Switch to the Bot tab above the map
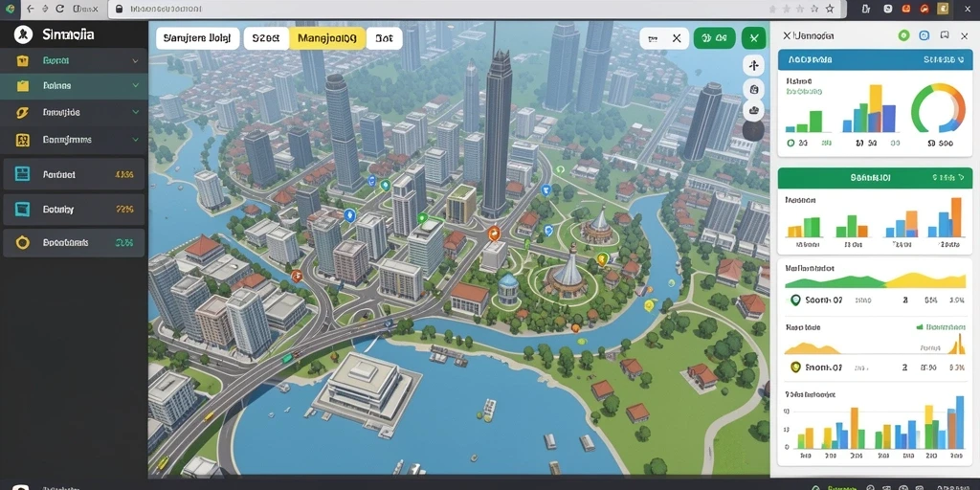 pyautogui.click(x=384, y=38)
